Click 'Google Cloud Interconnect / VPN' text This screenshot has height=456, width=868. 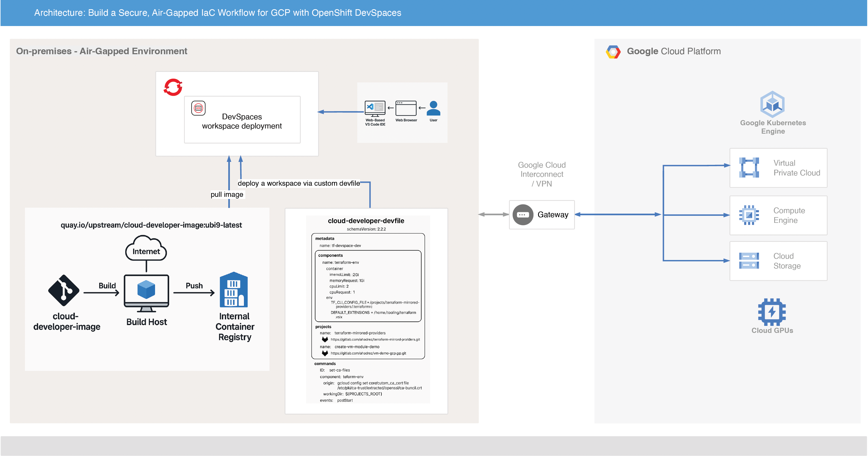click(542, 174)
